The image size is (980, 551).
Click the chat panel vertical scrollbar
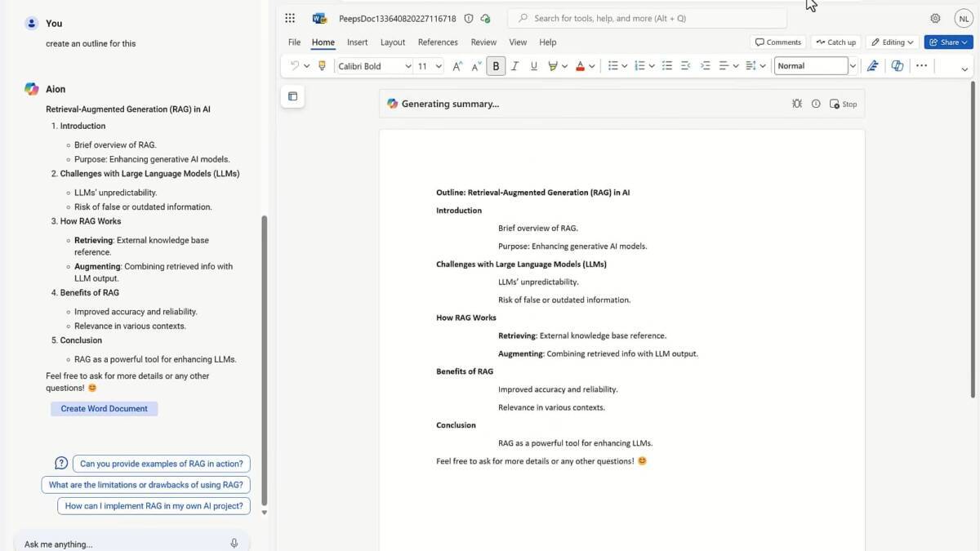264,359
